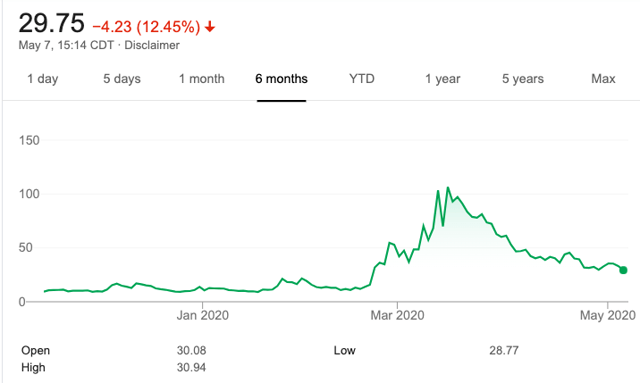The height and width of the screenshot is (383, 640).
Task: Click the chart peak near 100
Action: [448, 188]
